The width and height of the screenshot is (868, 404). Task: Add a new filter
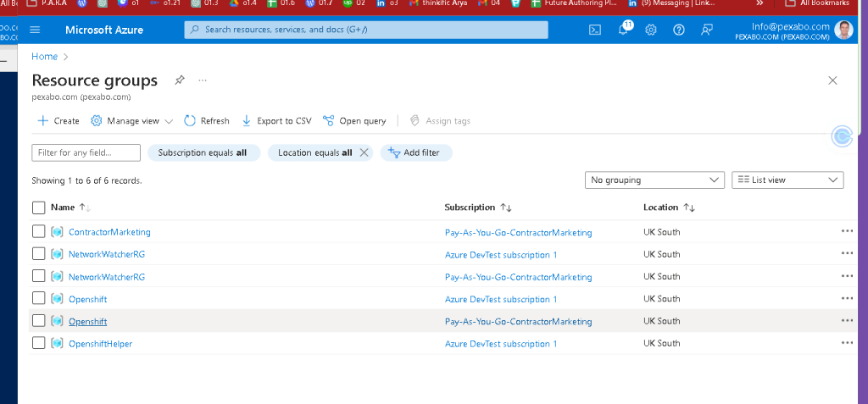[x=416, y=152]
